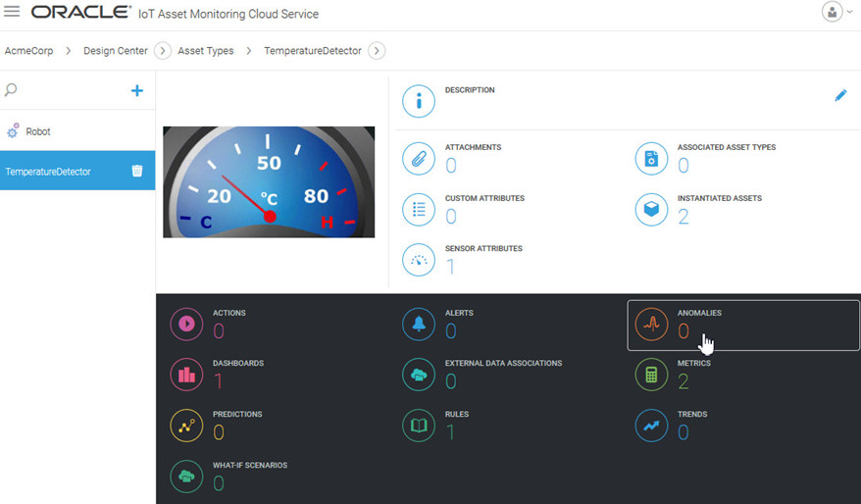
Task: Click the search magnifier icon
Action: [11, 90]
